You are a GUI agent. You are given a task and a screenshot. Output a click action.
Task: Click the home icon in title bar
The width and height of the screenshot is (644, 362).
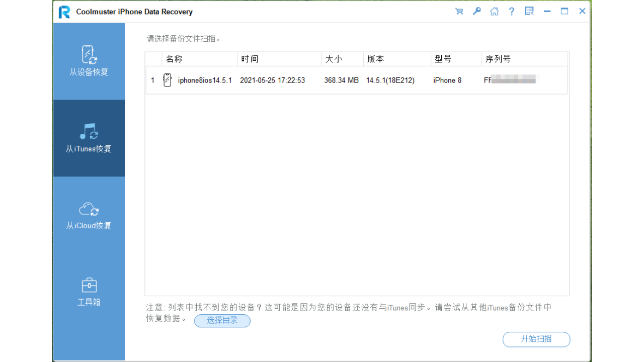tap(494, 11)
